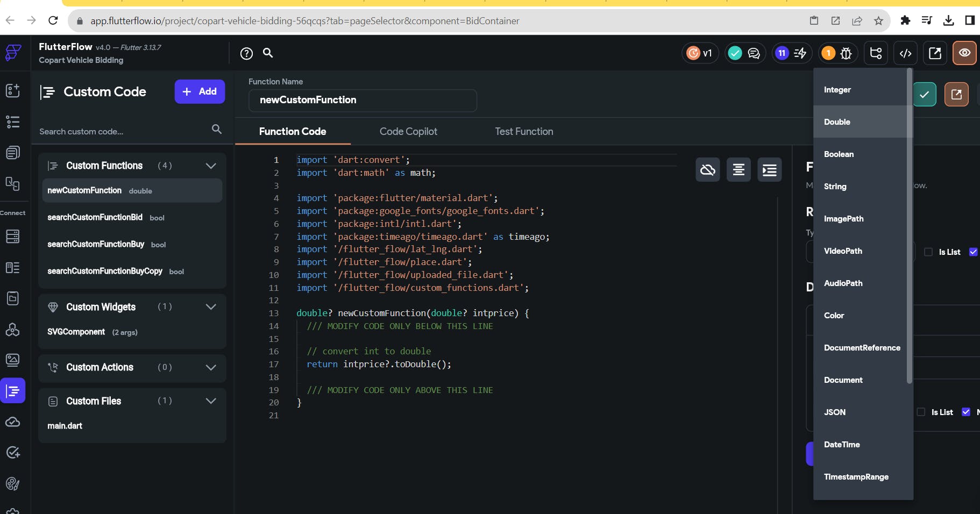Collapse the Custom Widgets section chevron

click(211, 307)
